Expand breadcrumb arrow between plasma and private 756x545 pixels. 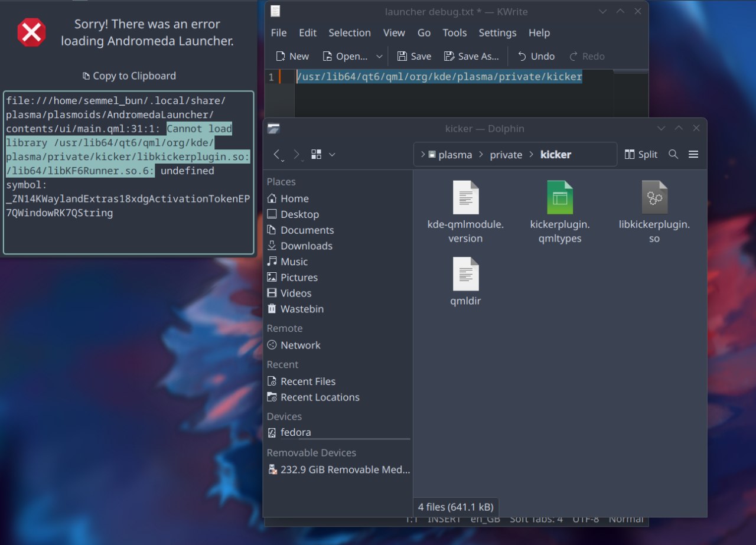(481, 155)
